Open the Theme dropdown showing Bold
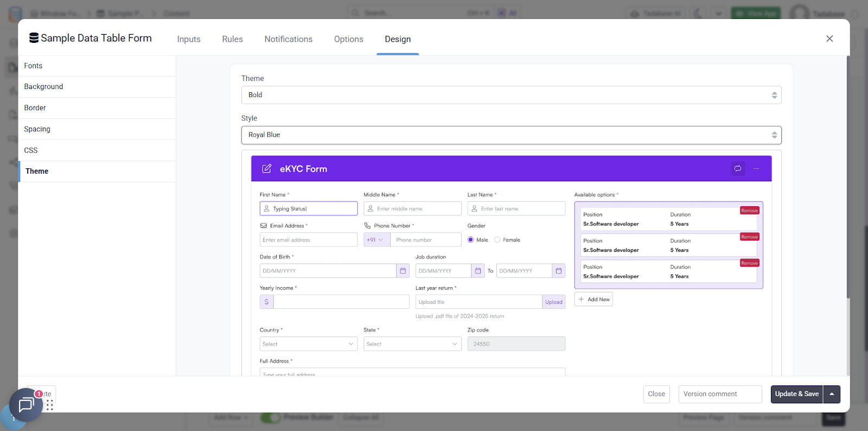 pyautogui.click(x=511, y=95)
